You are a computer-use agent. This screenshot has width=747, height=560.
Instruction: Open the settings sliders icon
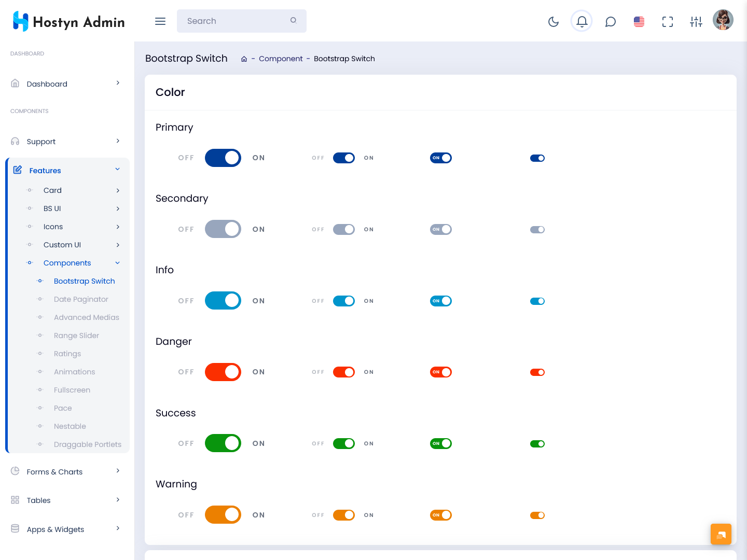tap(696, 21)
